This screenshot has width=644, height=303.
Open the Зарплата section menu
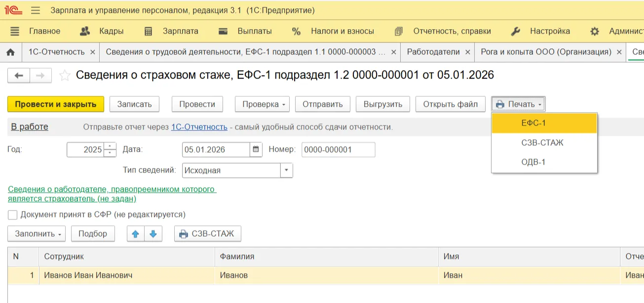click(180, 31)
